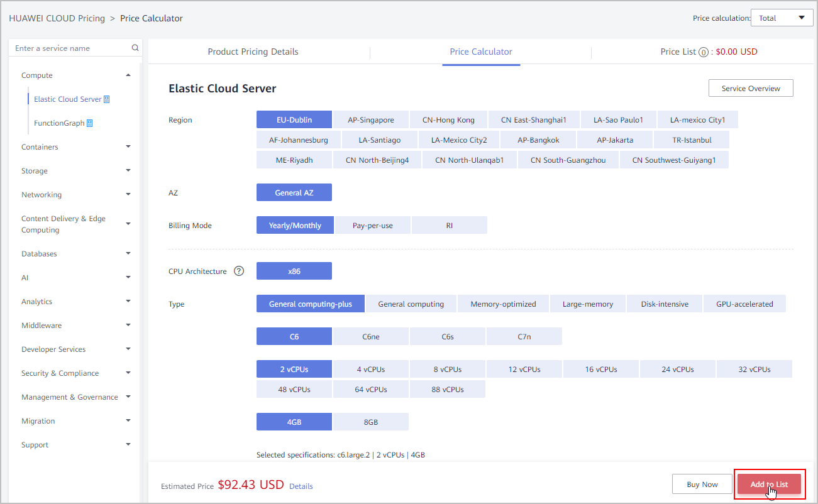Select the CN-Hong Kong region
This screenshot has width=818, height=504.
[x=448, y=120]
